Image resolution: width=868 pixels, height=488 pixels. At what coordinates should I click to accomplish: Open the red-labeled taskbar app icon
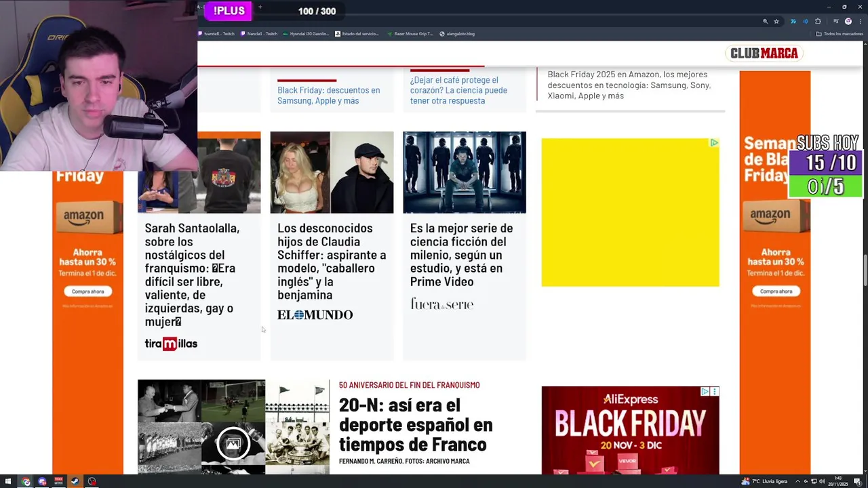[x=58, y=482]
